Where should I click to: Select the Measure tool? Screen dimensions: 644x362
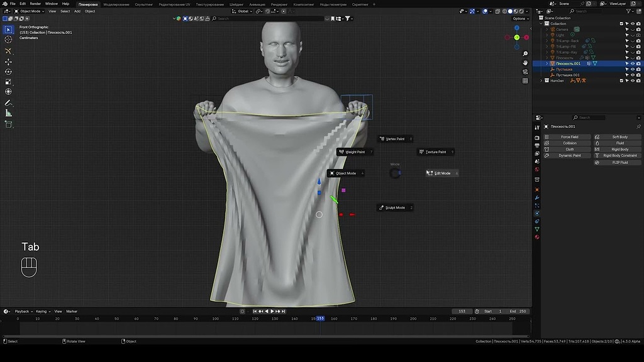click(x=8, y=113)
